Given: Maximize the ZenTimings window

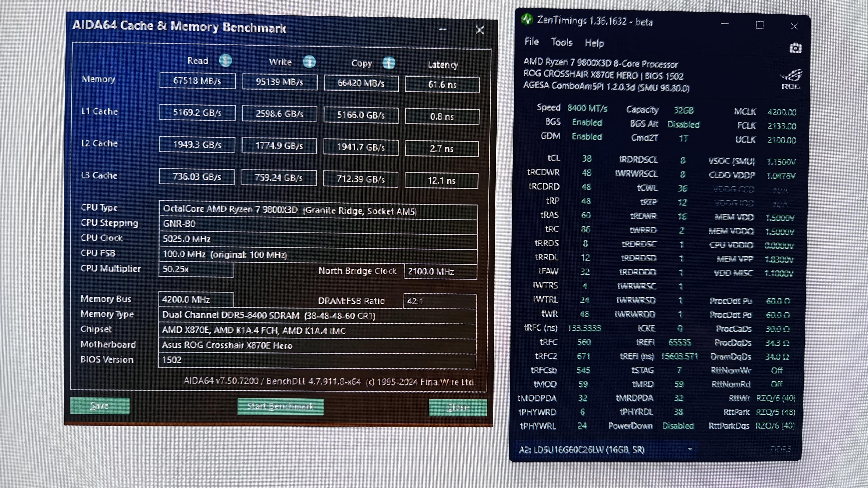Looking at the screenshot, I should coord(759,25).
